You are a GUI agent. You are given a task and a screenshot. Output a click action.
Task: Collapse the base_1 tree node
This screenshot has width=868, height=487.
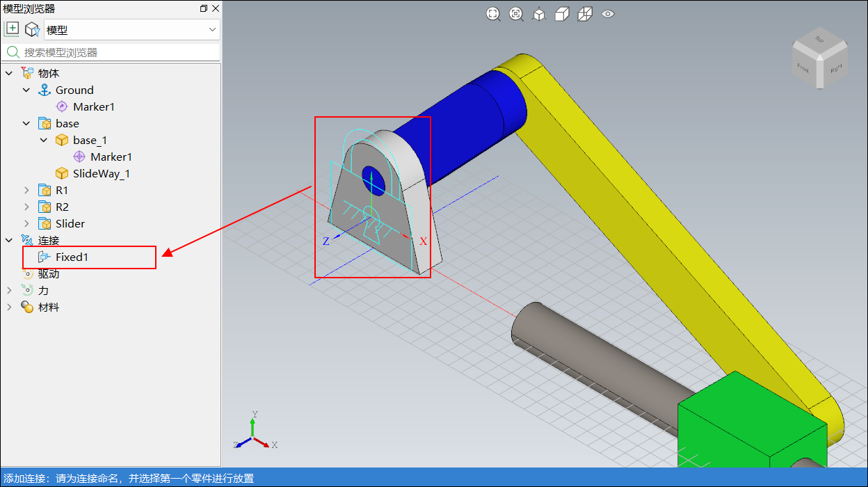(x=44, y=140)
